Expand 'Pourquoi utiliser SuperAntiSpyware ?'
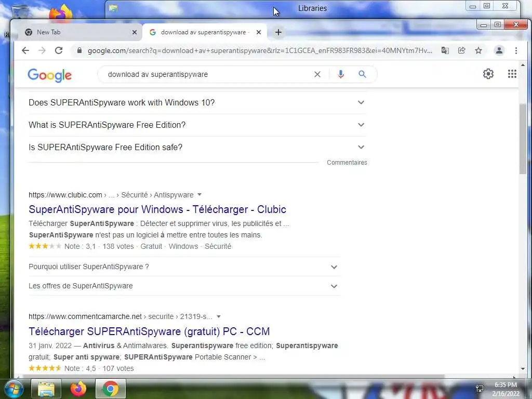 pos(184,267)
